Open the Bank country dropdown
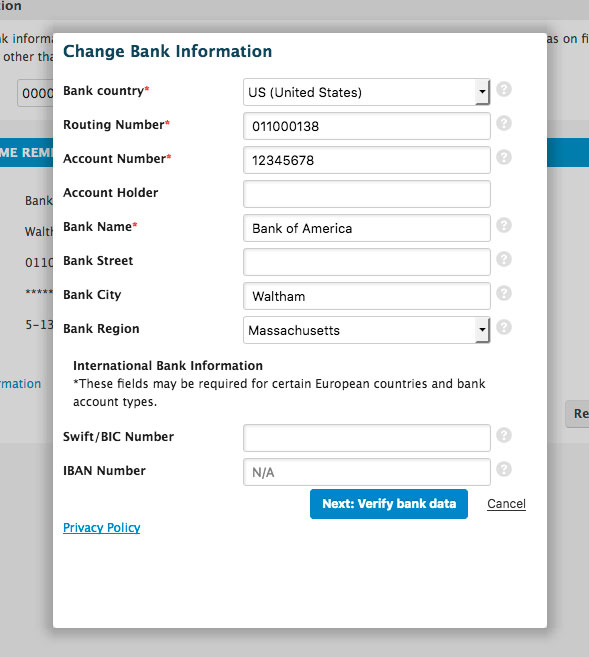This screenshot has height=657, width=589. (367, 92)
